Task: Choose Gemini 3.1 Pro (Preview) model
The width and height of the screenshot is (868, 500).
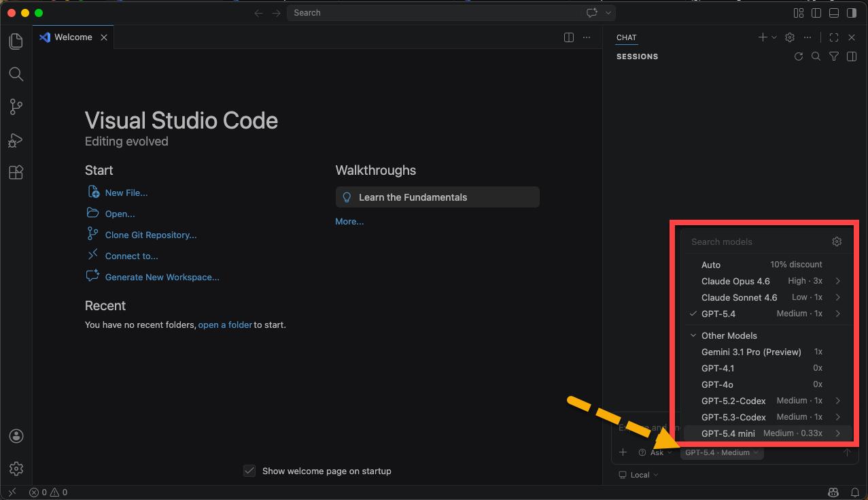Action: point(751,352)
